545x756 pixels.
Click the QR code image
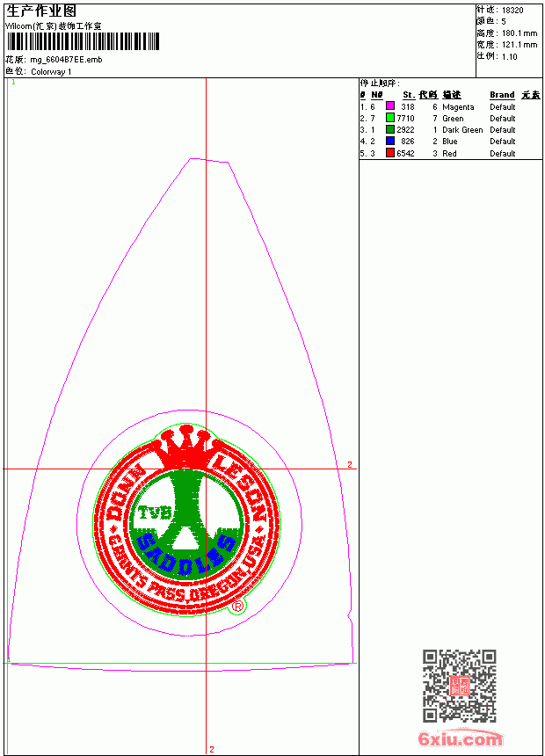pyautogui.click(x=460, y=686)
